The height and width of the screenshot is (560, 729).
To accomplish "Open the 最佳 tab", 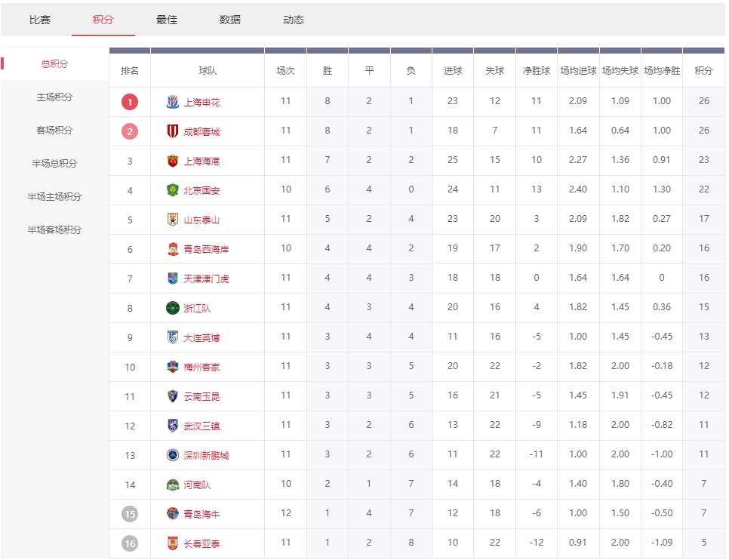I will 167,20.
